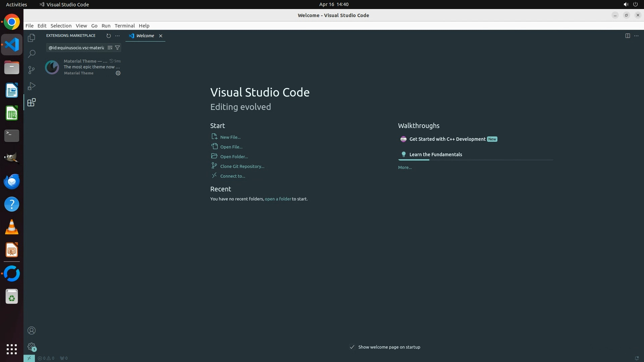Toggle Show welcome page on startup
The image size is (644, 362).
pyautogui.click(x=352, y=347)
